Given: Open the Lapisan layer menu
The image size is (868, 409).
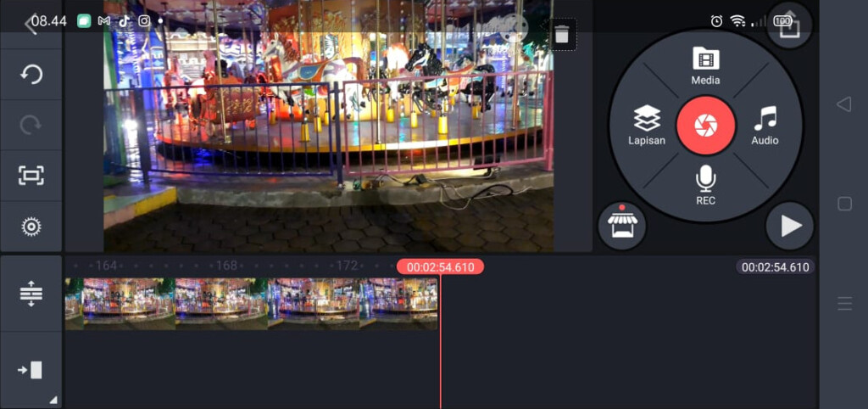Looking at the screenshot, I should (x=647, y=126).
